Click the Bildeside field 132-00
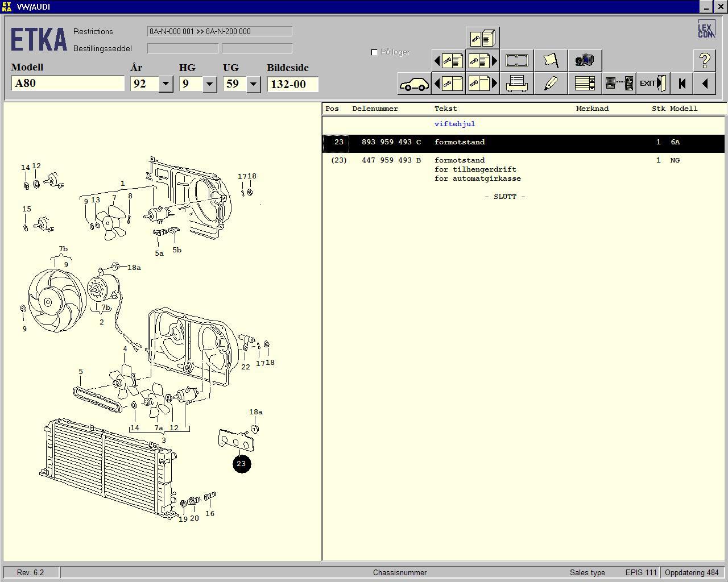The image size is (728, 582). [292, 84]
